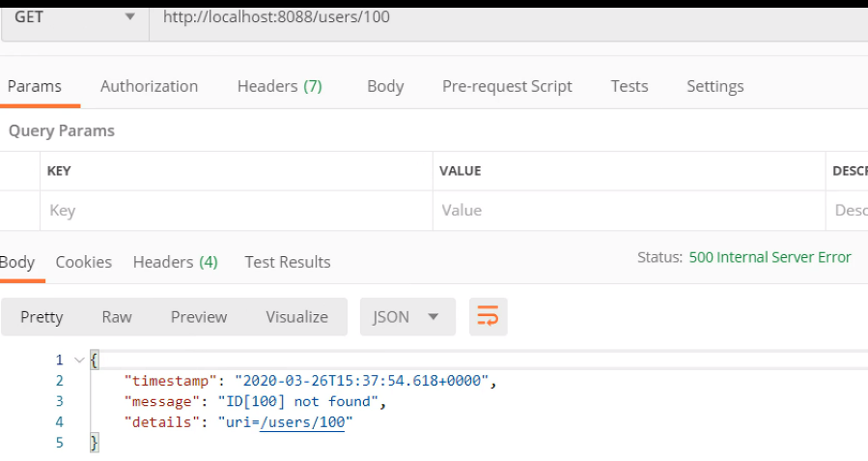Select the Pretty view

click(42, 317)
